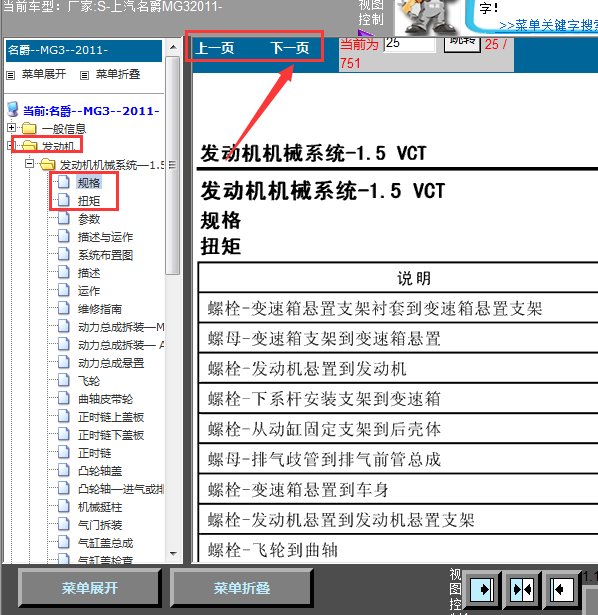The image size is (598, 615).
Task: Open the 规格 document item
Action: (x=89, y=183)
